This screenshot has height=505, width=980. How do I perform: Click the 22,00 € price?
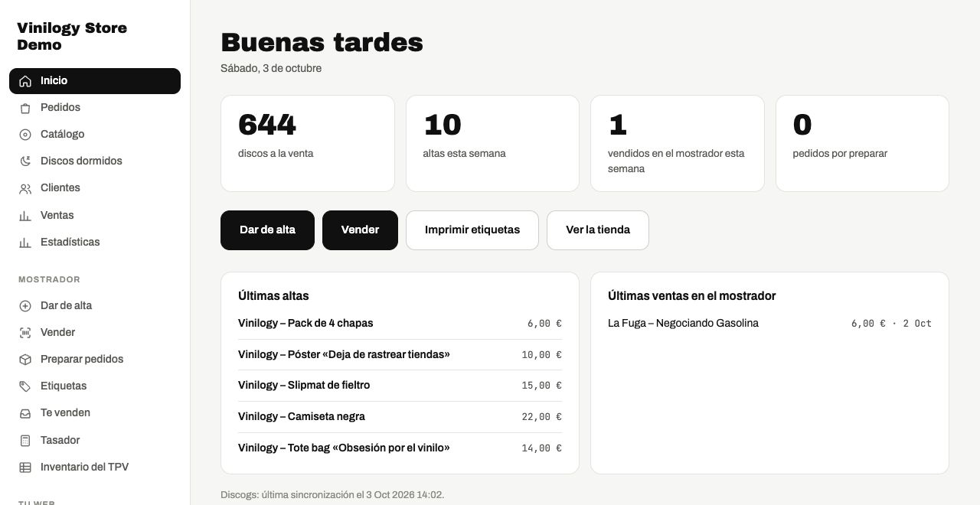click(541, 417)
